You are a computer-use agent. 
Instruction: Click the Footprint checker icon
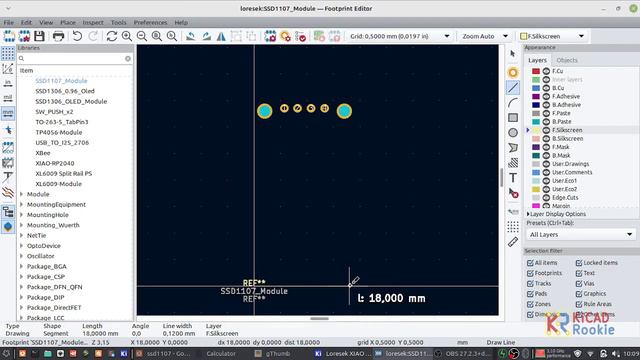click(x=300, y=36)
